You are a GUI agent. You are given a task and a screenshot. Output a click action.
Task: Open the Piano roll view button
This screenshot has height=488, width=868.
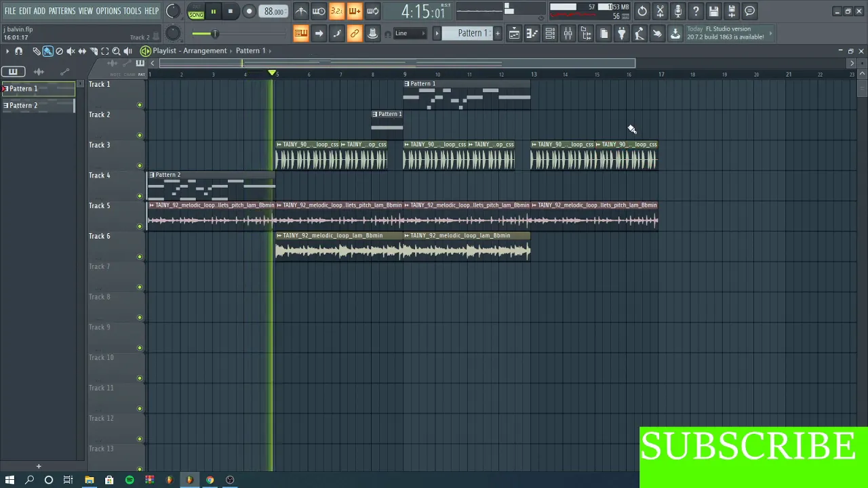(532, 33)
